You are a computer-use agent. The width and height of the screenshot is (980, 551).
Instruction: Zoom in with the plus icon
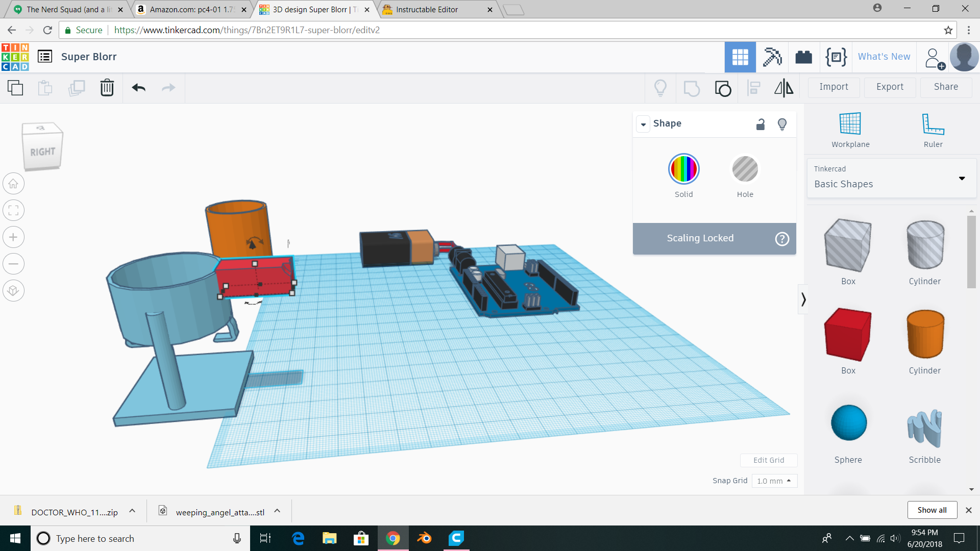(x=14, y=237)
